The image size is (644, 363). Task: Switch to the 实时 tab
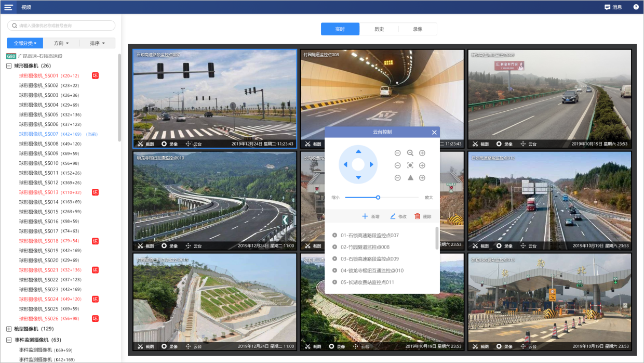tap(340, 29)
